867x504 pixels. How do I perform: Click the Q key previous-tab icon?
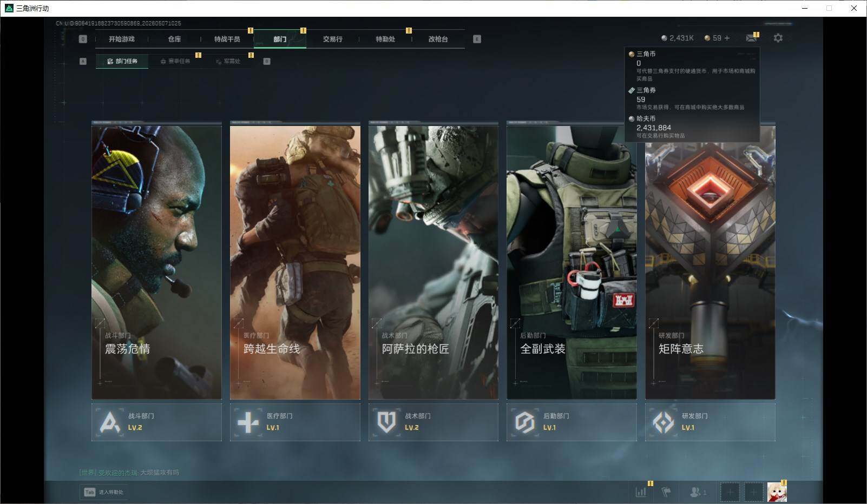click(x=83, y=39)
